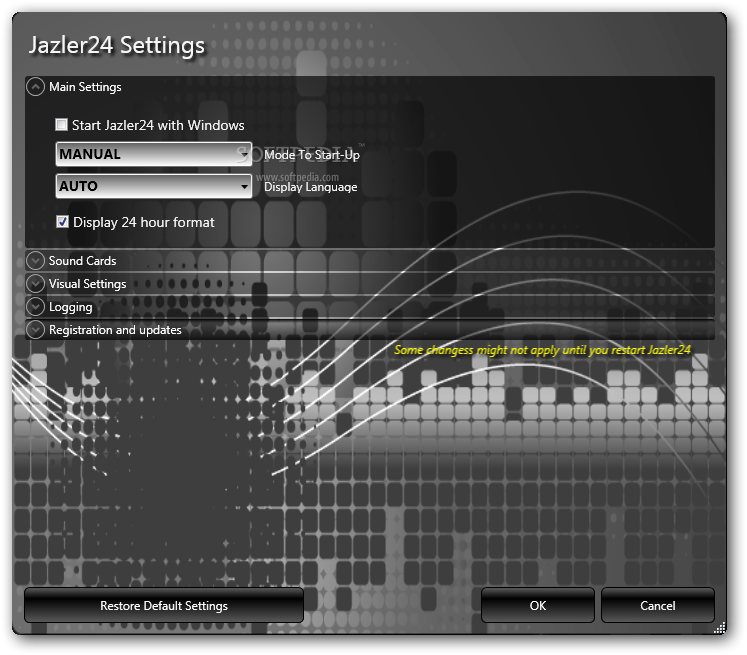
Task: Click Restore Default Settings button
Action: point(164,605)
